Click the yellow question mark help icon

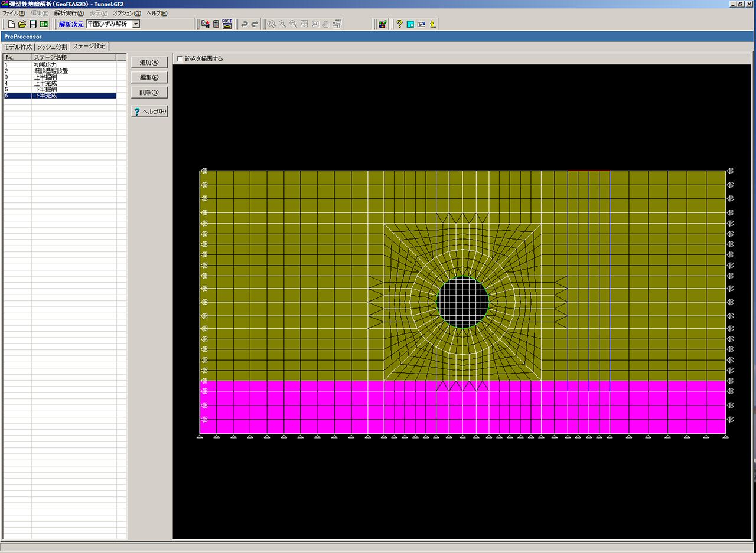click(399, 24)
